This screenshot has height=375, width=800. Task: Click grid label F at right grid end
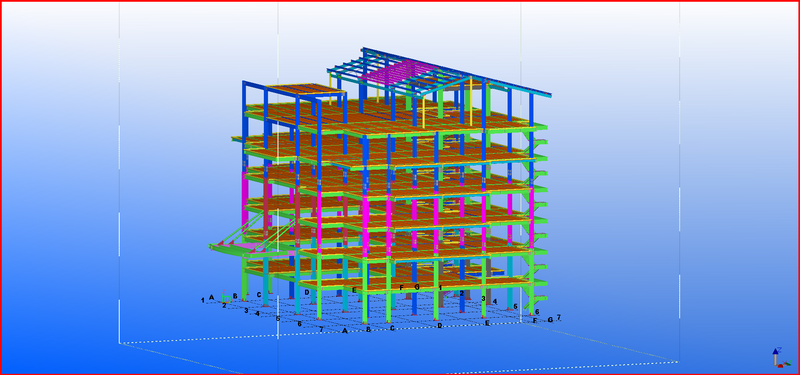tap(535, 321)
